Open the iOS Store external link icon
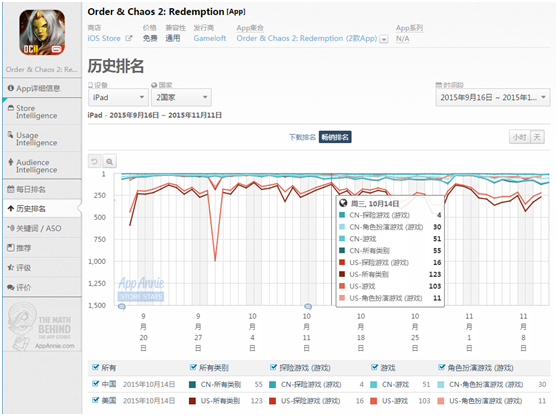This screenshot has width=558, height=416. point(129,38)
